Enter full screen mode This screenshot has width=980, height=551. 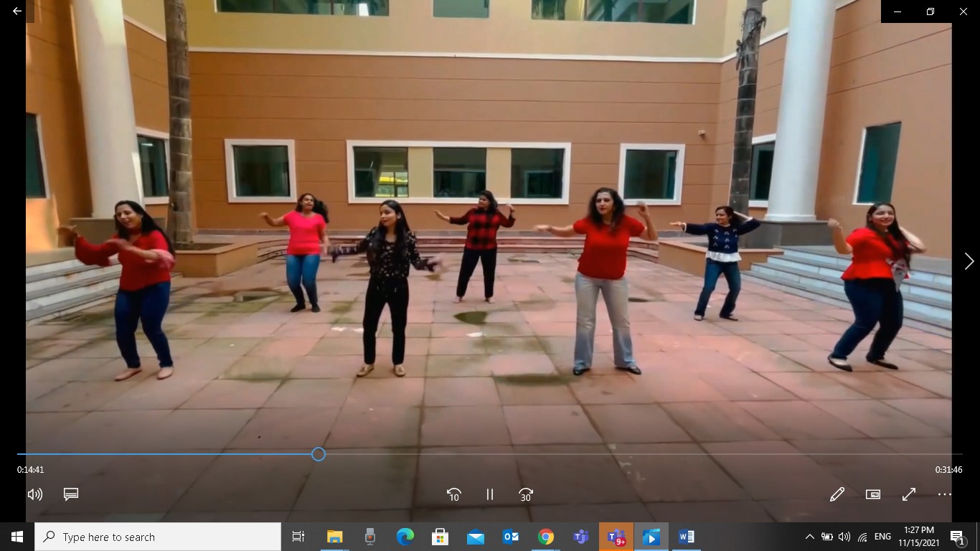908,494
